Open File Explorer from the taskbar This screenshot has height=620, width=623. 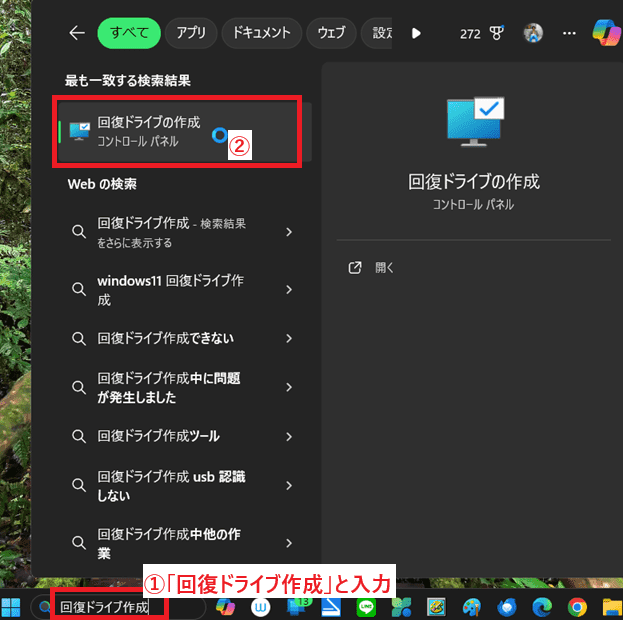[611, 607]
